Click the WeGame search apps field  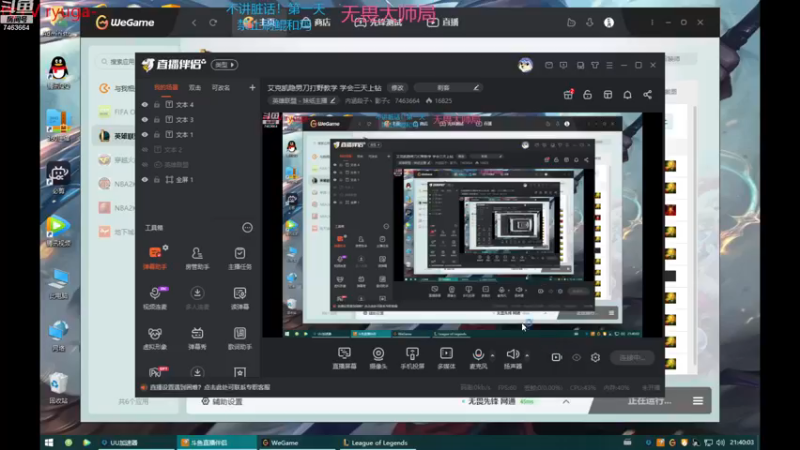coord(117,61)
